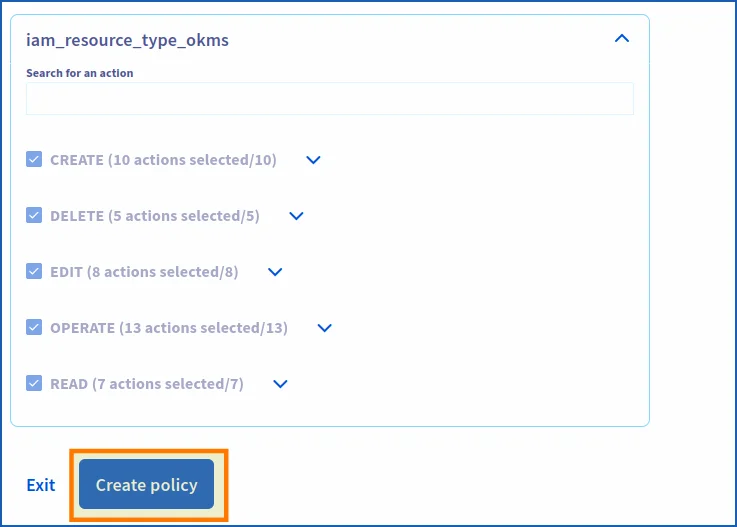Viewport: 737px width, 527px height.
Task: Click the 'READ (7 actions selected/7)' label text
Action: [x=146, y=384]
